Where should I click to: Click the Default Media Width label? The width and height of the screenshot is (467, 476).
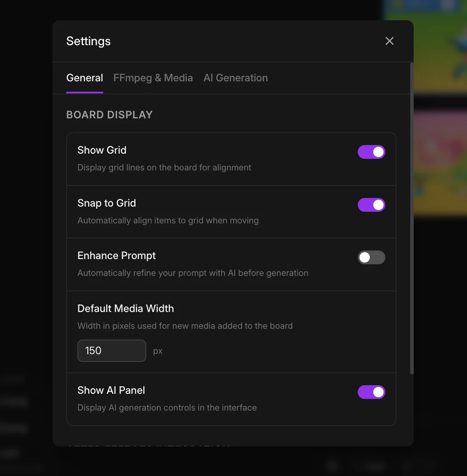click(x=126, y=309)
